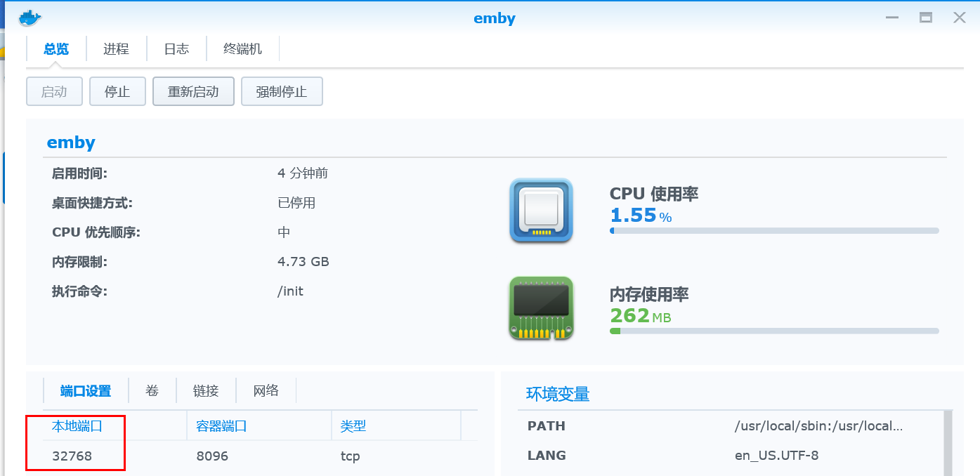The height and width of the screenshot is (476, 980).
Task: Close the emby window
Action: click(959, 18)
